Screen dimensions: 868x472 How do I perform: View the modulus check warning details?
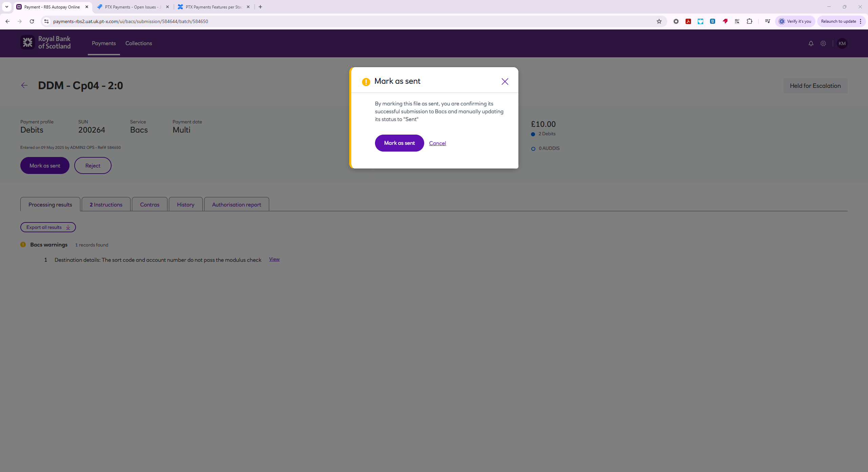click(274, 259)
